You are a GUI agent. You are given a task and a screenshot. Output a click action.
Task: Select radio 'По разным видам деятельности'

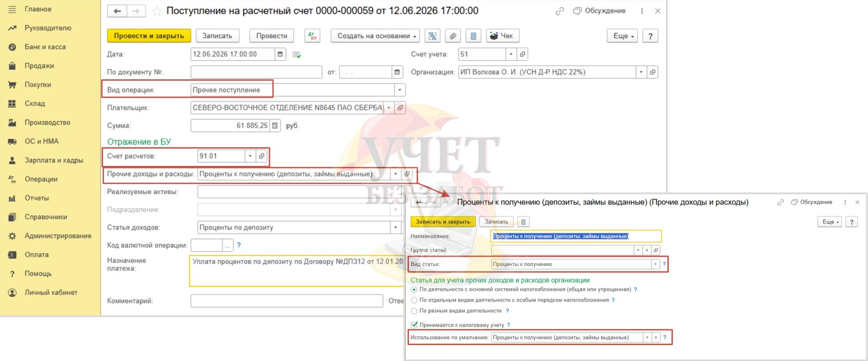point(414,311)
